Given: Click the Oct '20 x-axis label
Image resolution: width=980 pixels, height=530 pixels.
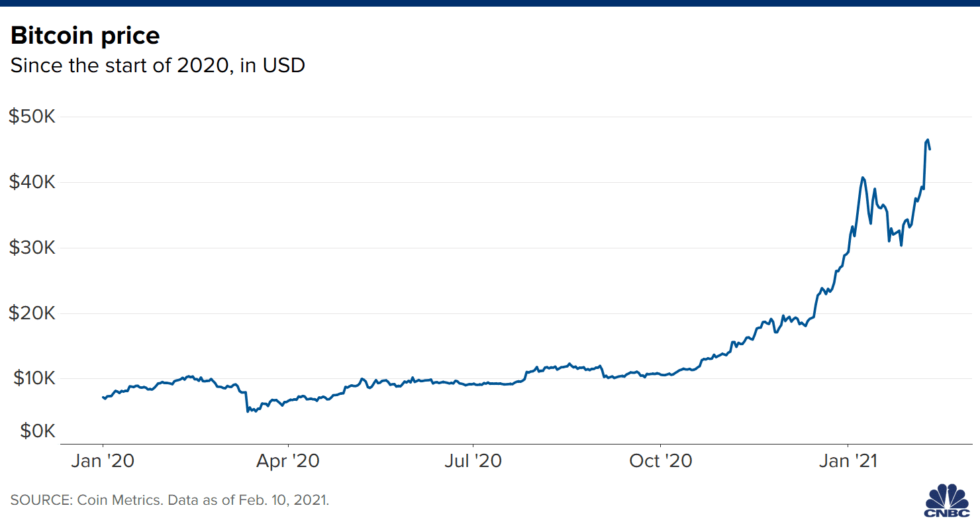Looking at the screenshot, I should pyautogui.click(x=661, y=461).
